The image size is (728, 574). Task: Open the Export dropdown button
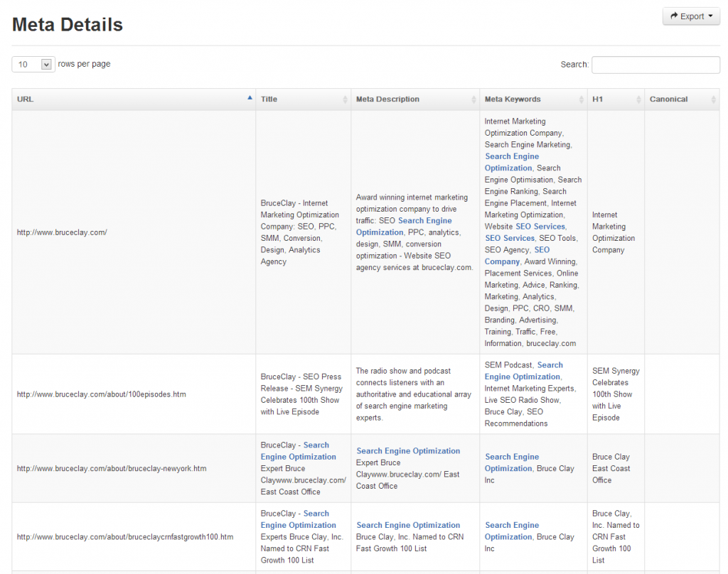pyautogui.click(x=691, y=16)
